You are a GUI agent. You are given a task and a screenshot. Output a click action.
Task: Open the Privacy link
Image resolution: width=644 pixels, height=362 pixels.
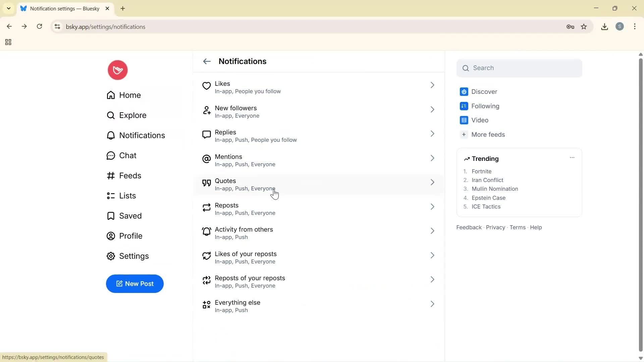495,227
